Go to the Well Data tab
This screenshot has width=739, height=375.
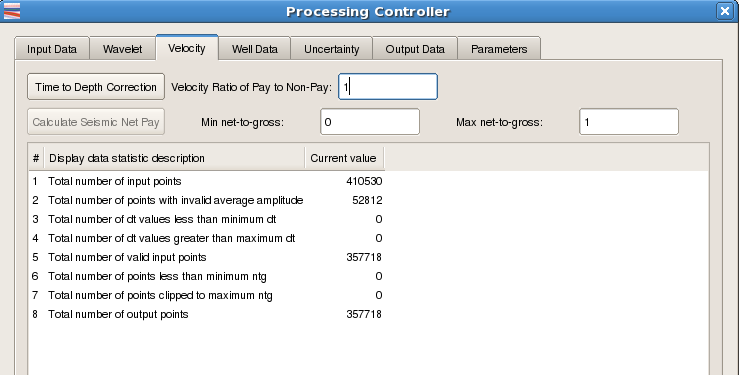[255, 49]
